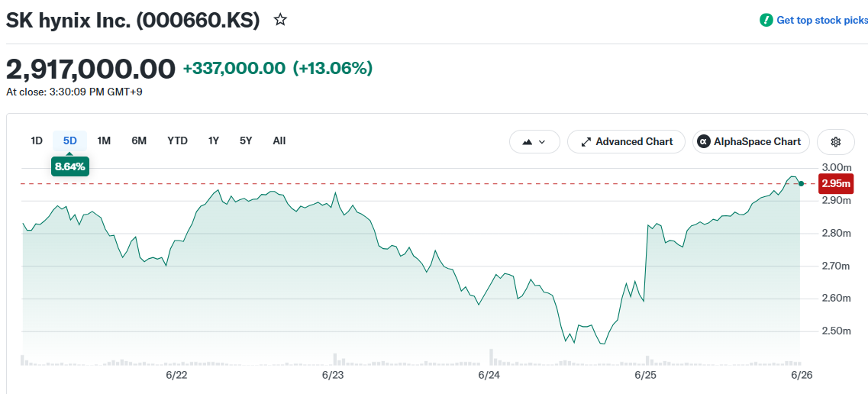Click the 2,917,000.00 price value
The width and height of the screenshot is (868, 394).
pyautogui.click(x=91, y=69)
